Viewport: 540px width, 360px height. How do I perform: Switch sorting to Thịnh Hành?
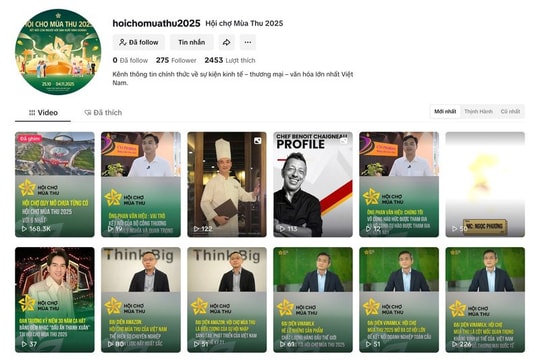[478, 112]
